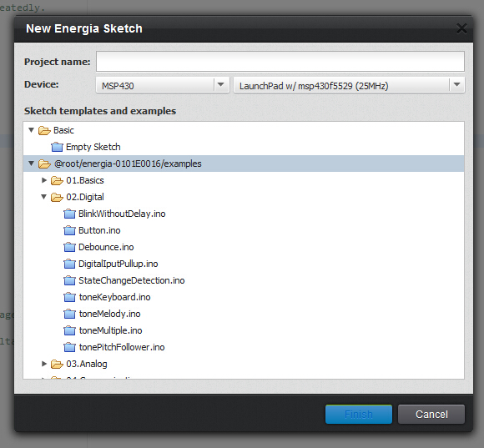The height and width of the screenshot is (448, 484).
Task: Open the LaunchPad board variant dropdown
Action: click(349, 85)
